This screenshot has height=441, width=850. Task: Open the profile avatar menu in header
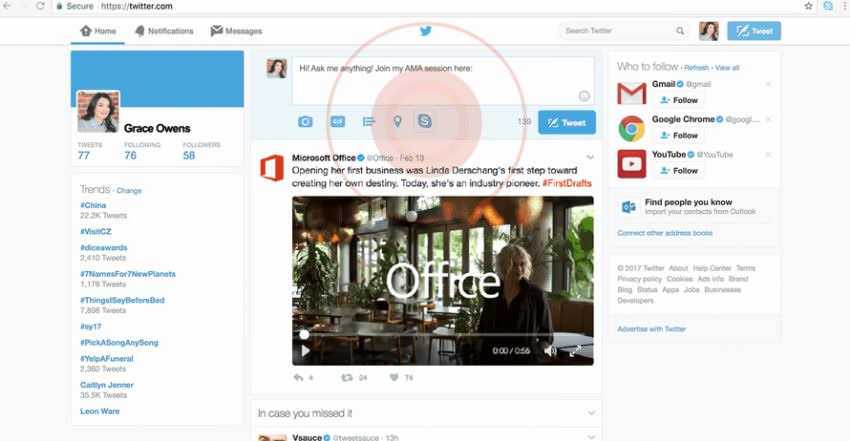pyautogui.click(x=708, y=31)
